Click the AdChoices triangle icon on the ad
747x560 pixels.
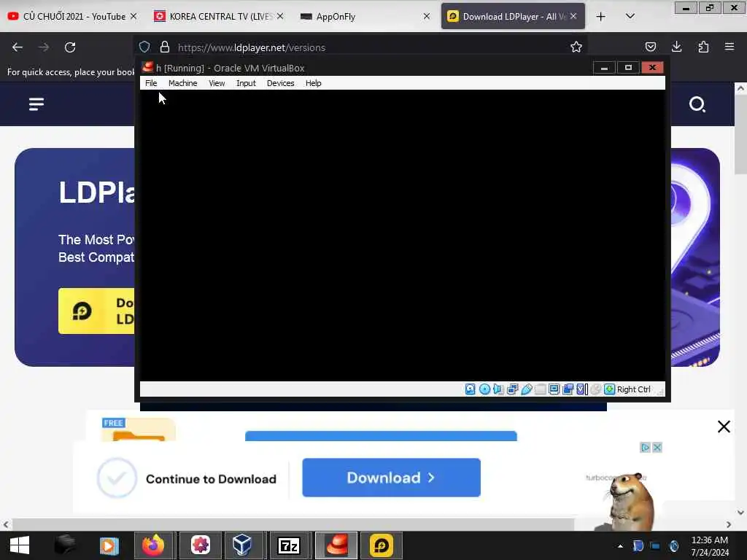point(645,448)
